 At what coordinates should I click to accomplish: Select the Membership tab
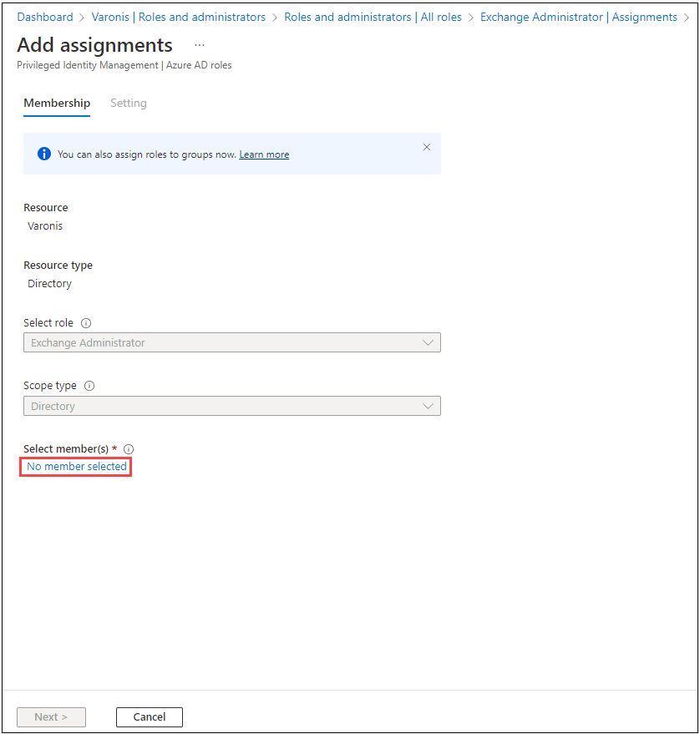[57, 103]
